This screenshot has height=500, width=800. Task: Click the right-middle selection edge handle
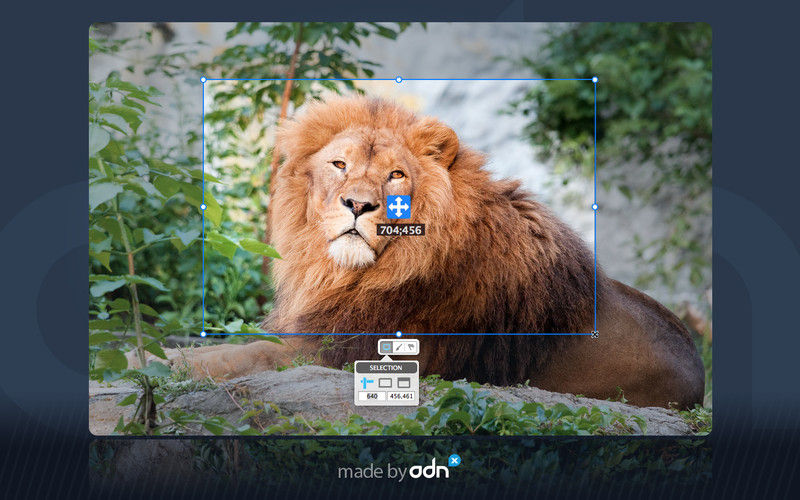pos(595,207)
